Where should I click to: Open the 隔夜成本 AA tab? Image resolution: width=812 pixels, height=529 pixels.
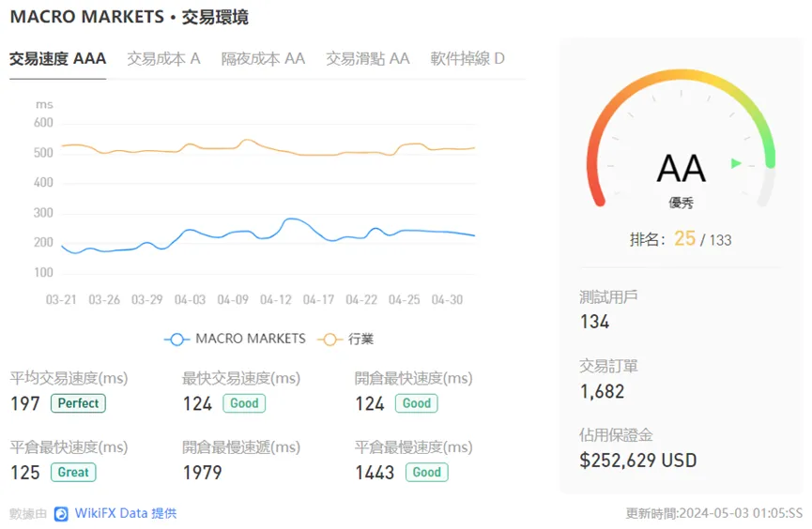pyautogui.click(x=263, y=58)
